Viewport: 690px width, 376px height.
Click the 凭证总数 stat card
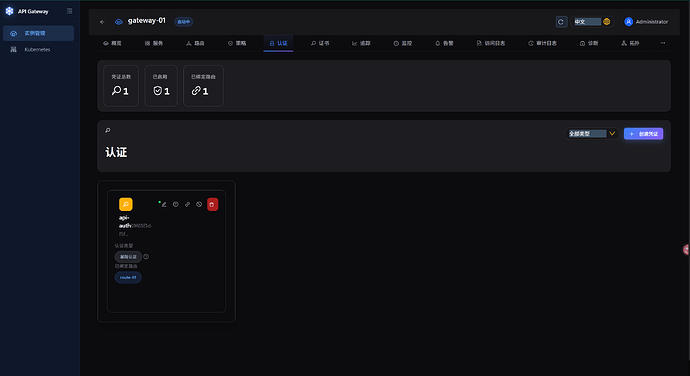(121, 85)
